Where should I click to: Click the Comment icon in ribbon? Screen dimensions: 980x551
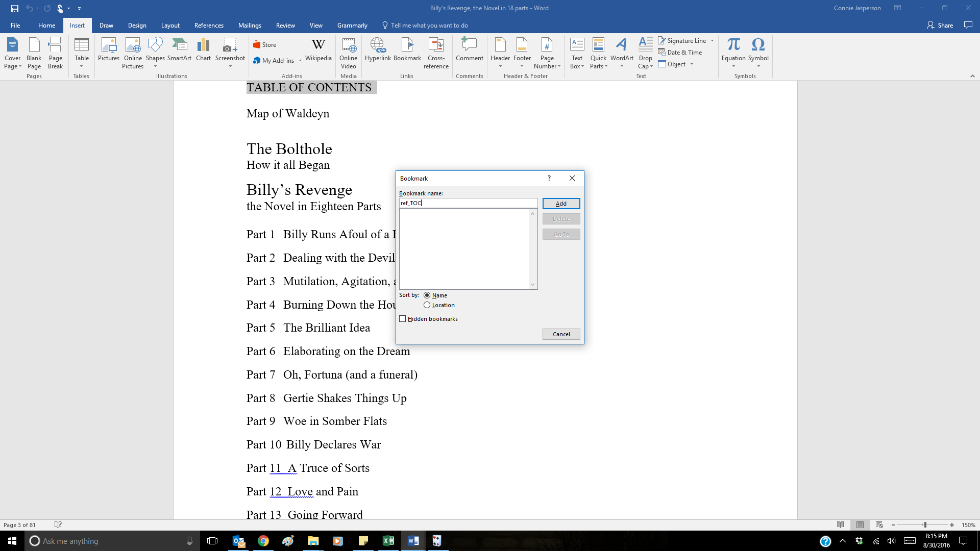coord(469,50)
